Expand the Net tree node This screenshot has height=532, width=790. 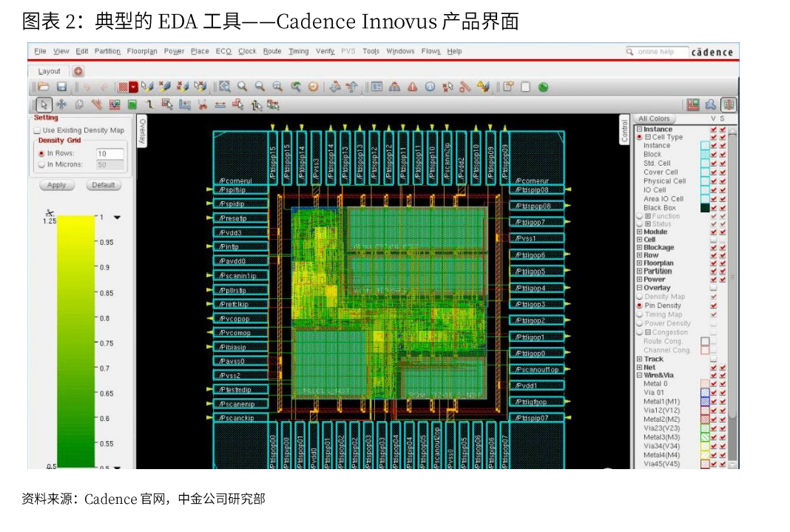639,367
